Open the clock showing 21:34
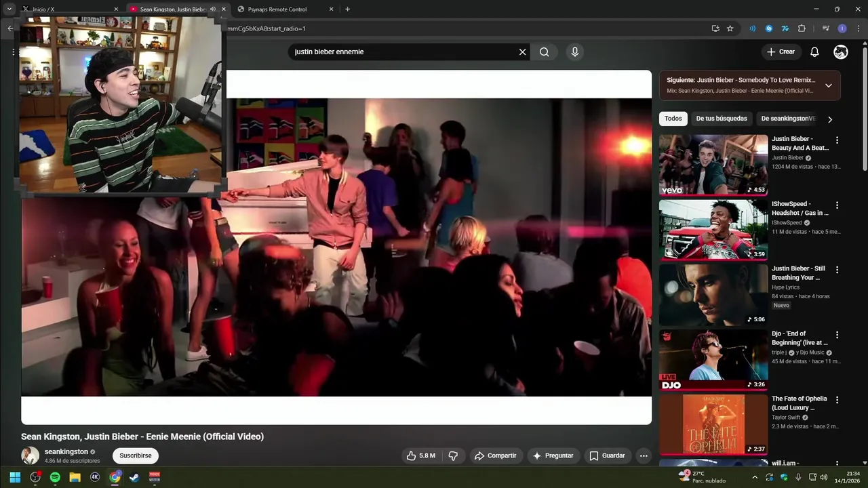 [847, 477]
